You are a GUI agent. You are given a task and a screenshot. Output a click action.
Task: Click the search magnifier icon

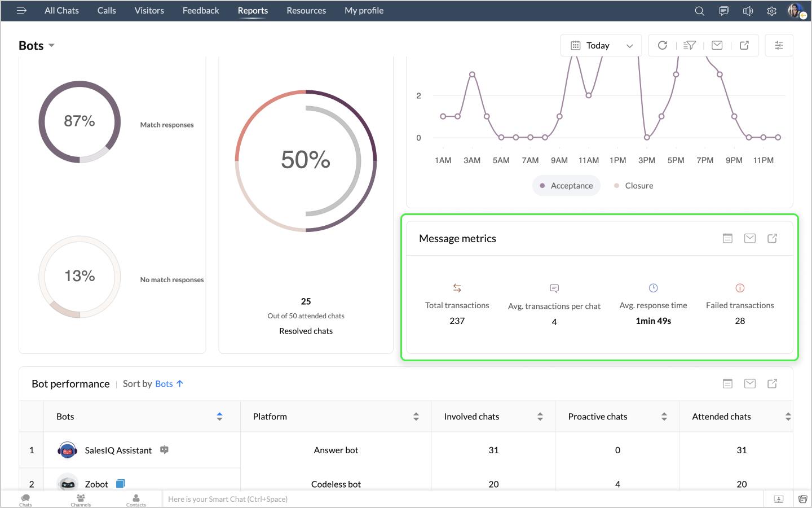pyautogui.click(x=699, y=11)
